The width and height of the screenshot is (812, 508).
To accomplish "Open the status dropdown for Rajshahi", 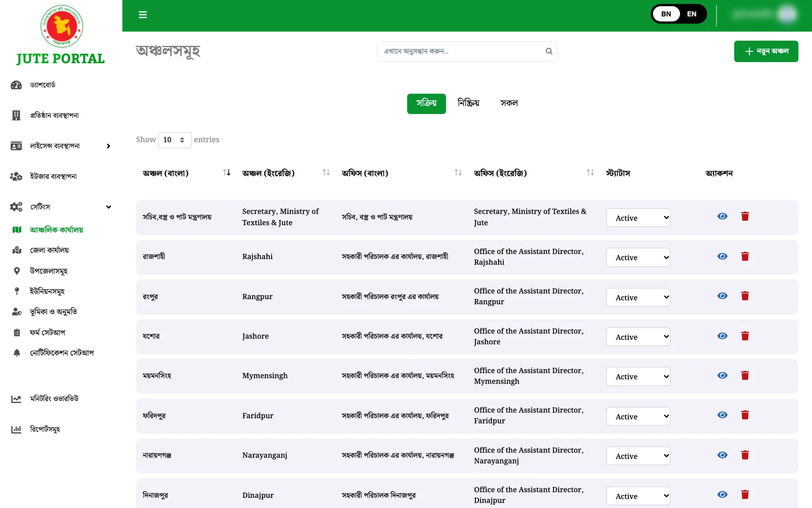I will click(638, 258).
